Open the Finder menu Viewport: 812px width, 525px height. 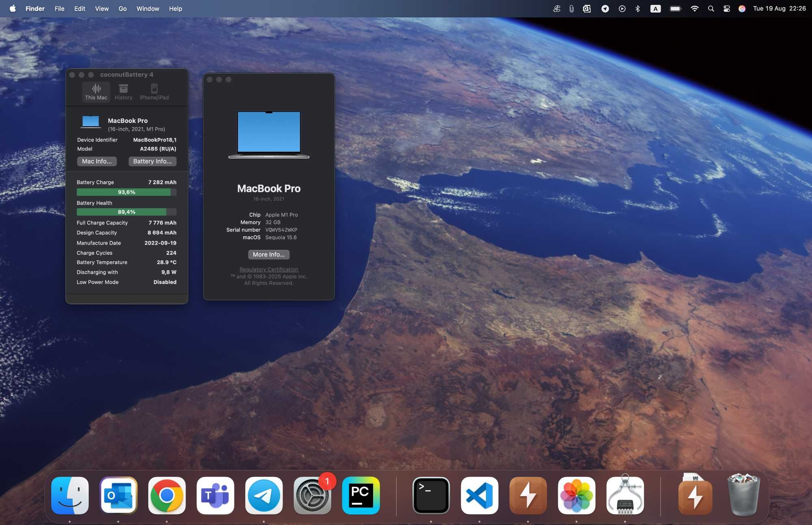tap(35, 9)
